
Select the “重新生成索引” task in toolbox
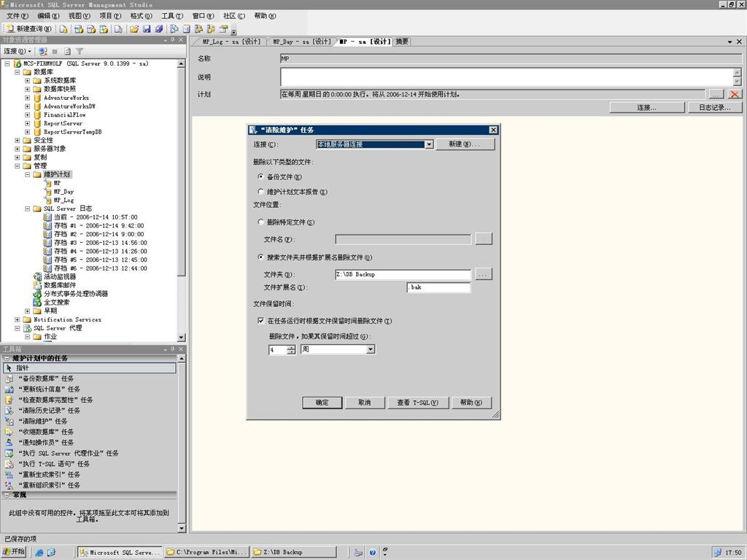[49, 474]
